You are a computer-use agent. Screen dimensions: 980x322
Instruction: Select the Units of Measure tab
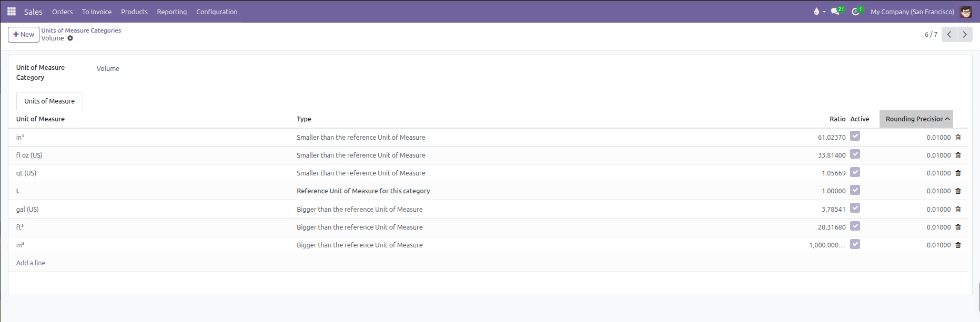click(49, 101)
